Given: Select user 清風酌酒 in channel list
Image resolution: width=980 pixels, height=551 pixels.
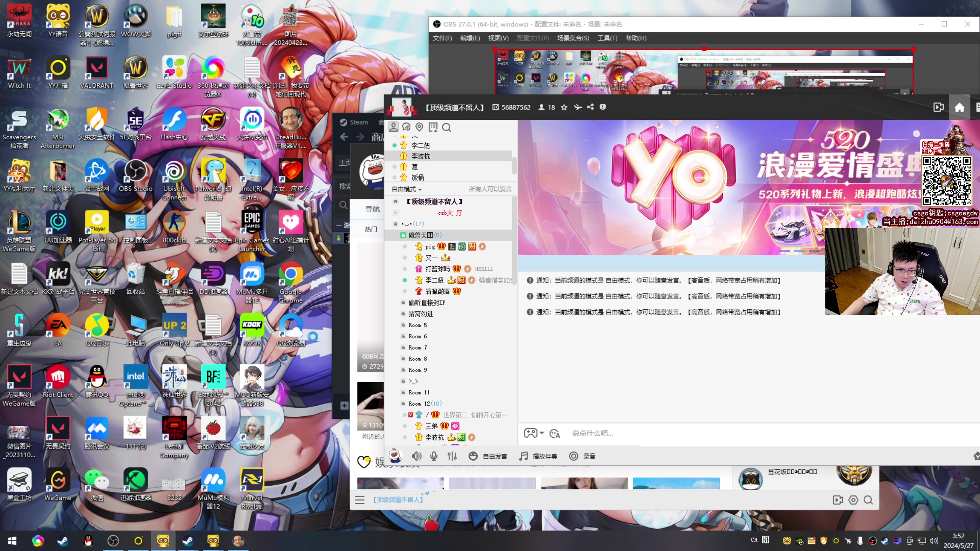Looking at the screenshot, I should pos(437,292).
